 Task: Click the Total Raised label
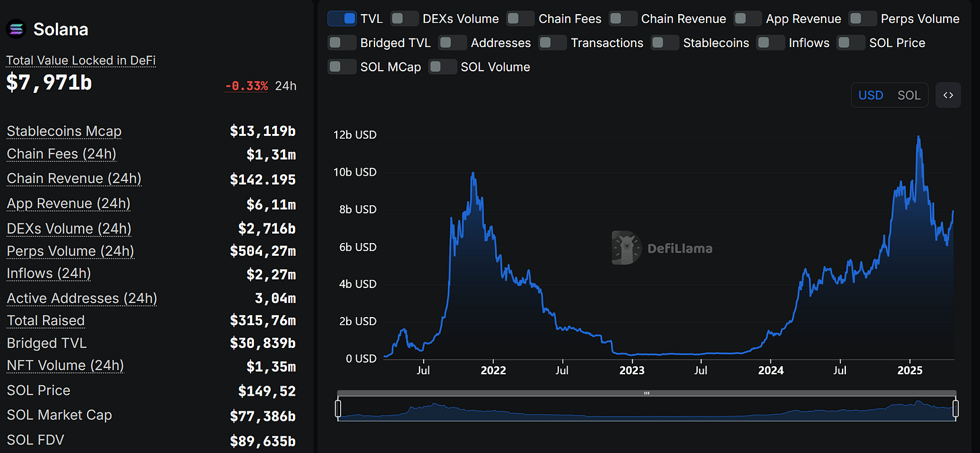(x=46, y=320)
